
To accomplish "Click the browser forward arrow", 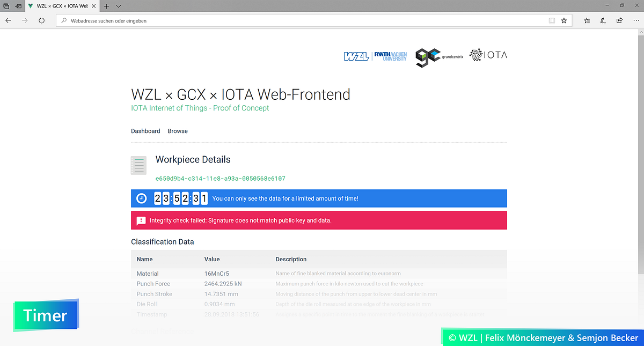I will point(25,20).
